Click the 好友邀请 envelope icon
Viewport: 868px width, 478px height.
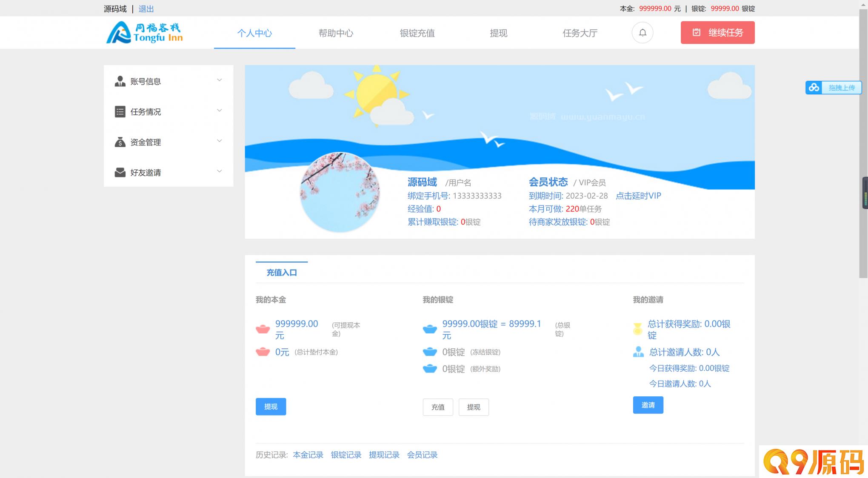coord(120,173)
